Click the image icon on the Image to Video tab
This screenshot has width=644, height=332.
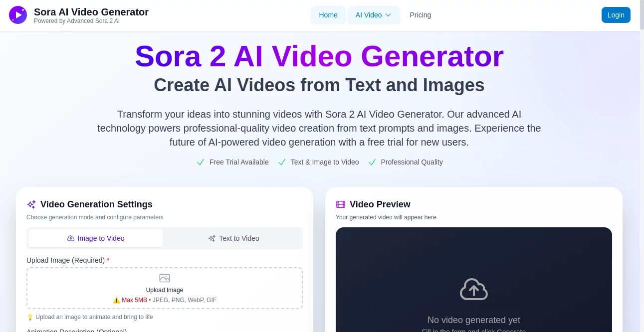point(71,238)
